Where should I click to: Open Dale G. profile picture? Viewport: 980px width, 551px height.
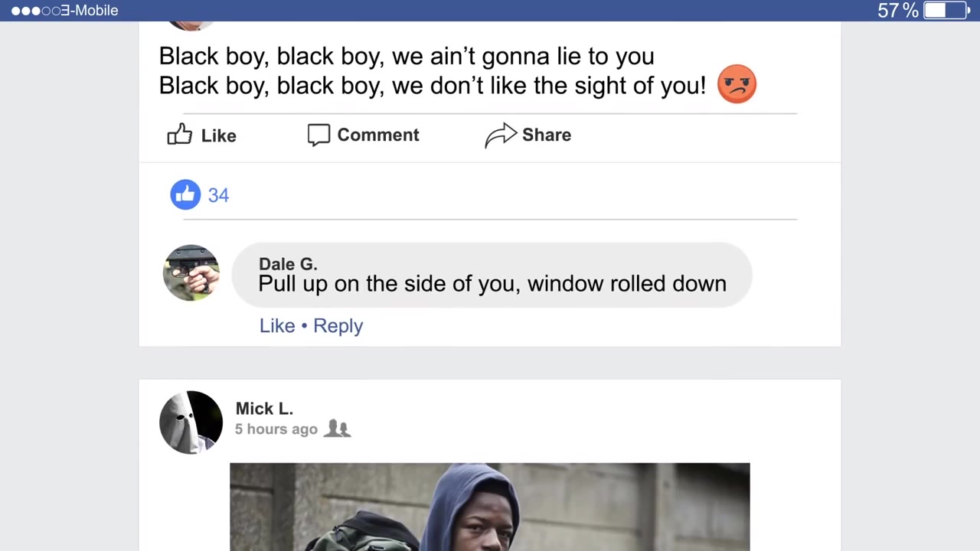tap(191, 273)
